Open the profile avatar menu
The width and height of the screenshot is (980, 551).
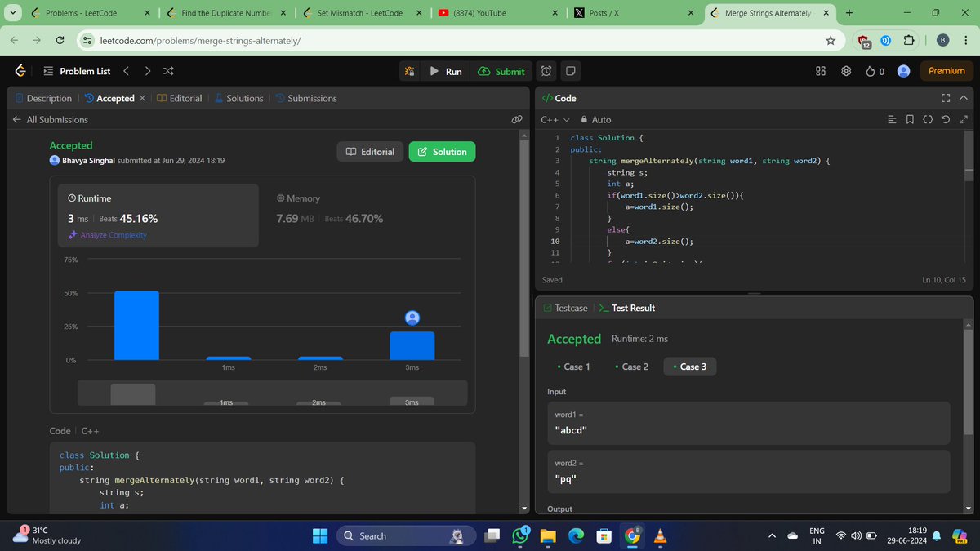point(903,71)
